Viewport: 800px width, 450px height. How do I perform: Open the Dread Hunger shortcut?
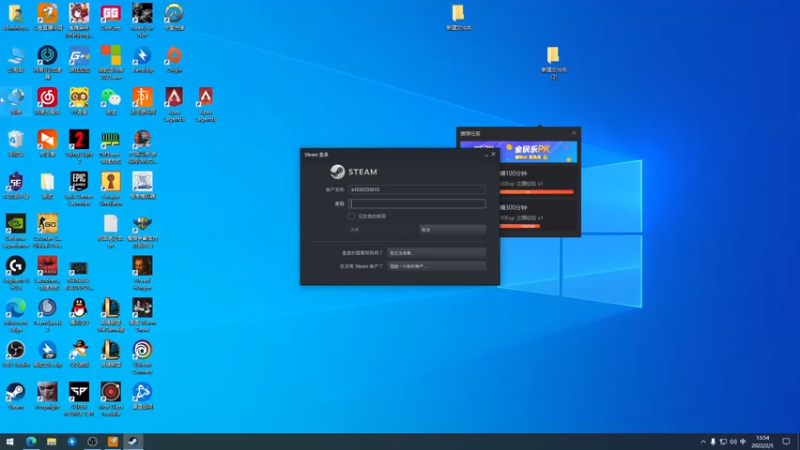pos(142,273)
